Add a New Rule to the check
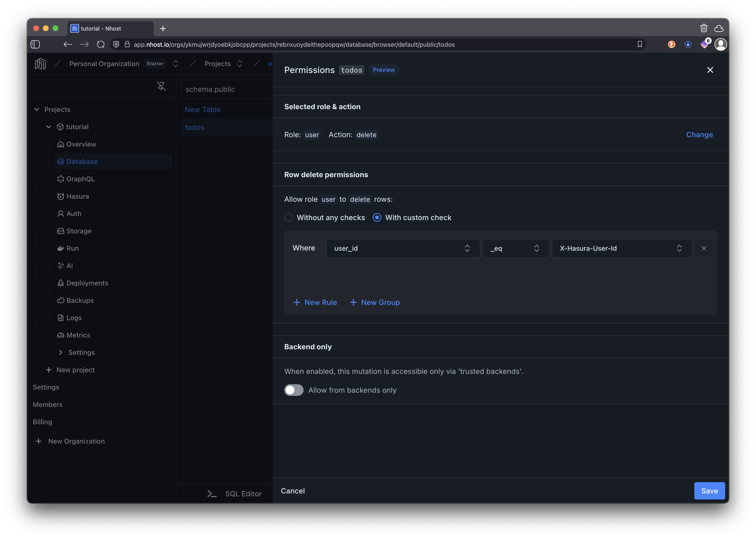Image resolution: width=756 pixels, height=539 pixels. 315,302
